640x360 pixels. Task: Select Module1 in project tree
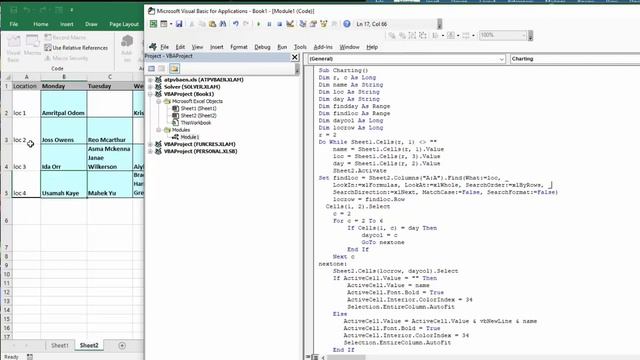(x=189, y=137)
